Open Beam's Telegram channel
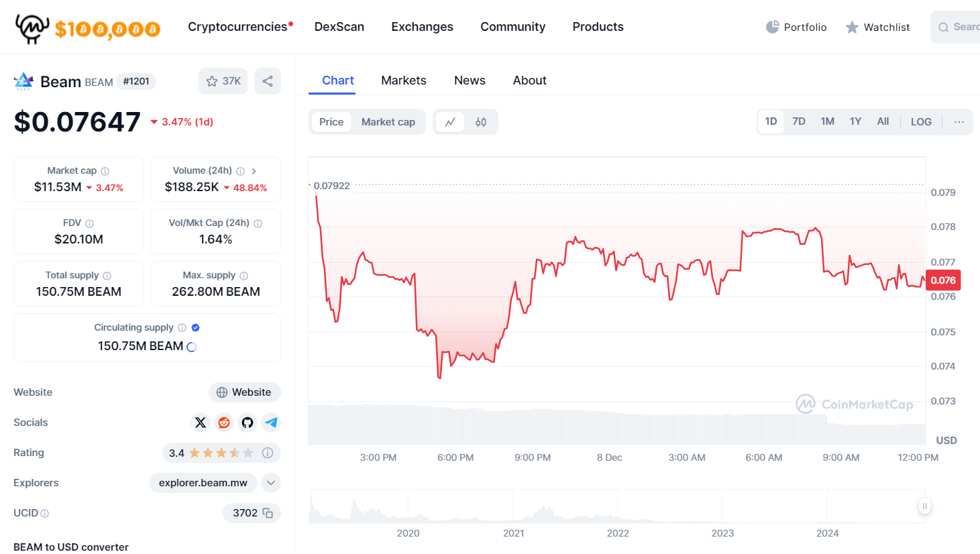Screen dimensions: 980x554 (271, 423)
